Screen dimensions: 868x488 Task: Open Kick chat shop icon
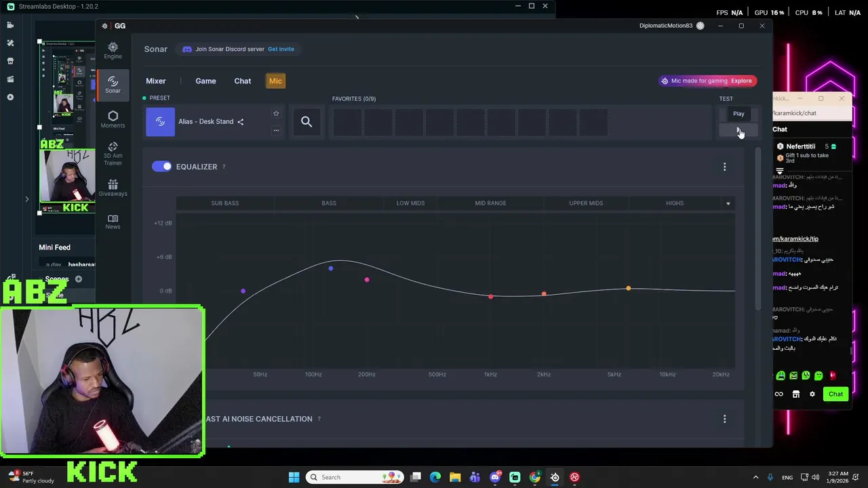(x=796, y=394)
